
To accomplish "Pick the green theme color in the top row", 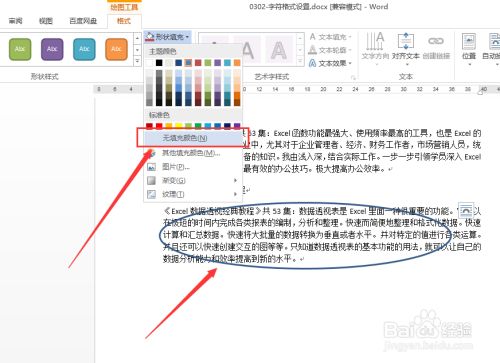I will click(208, 63).
